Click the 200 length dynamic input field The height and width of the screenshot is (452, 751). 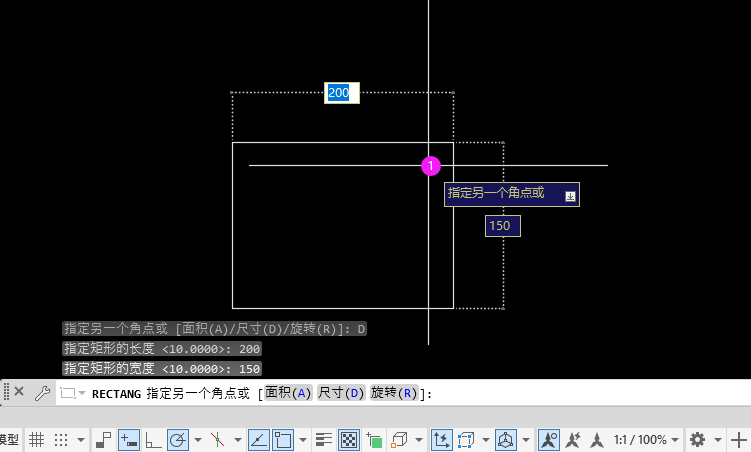[341, 92]
